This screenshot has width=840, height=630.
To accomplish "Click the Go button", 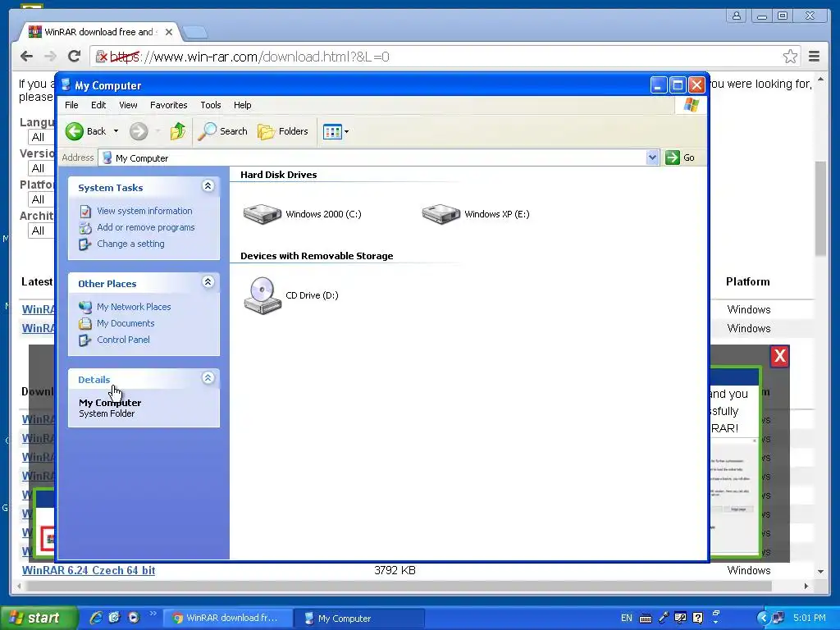I will (x=680, y=157).
